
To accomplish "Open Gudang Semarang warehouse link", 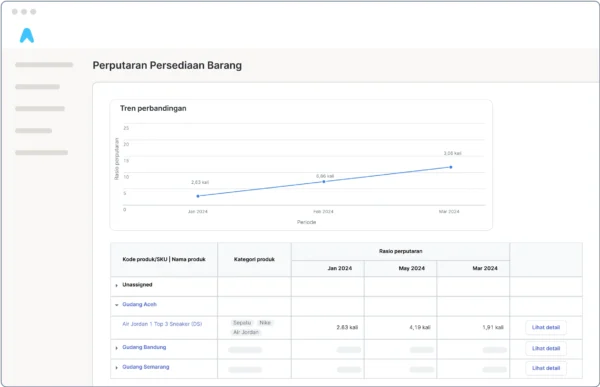I will tap(145, 367).
